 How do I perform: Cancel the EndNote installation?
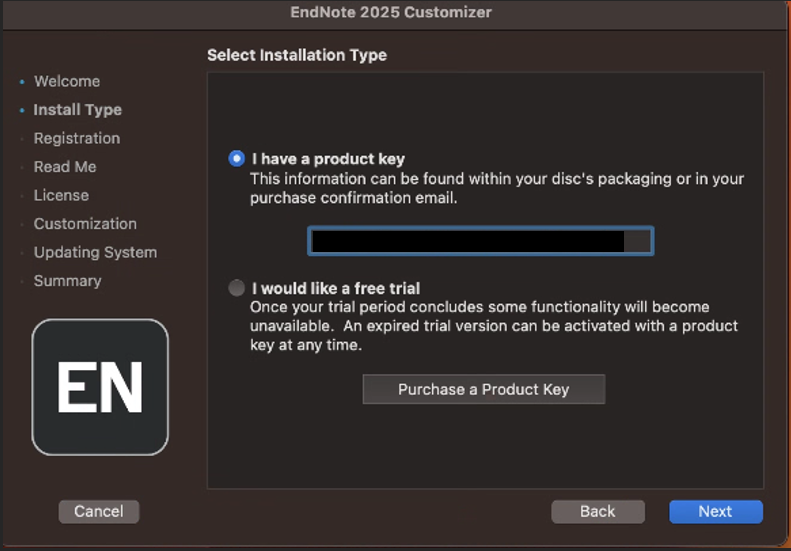[x=98, y=511]
